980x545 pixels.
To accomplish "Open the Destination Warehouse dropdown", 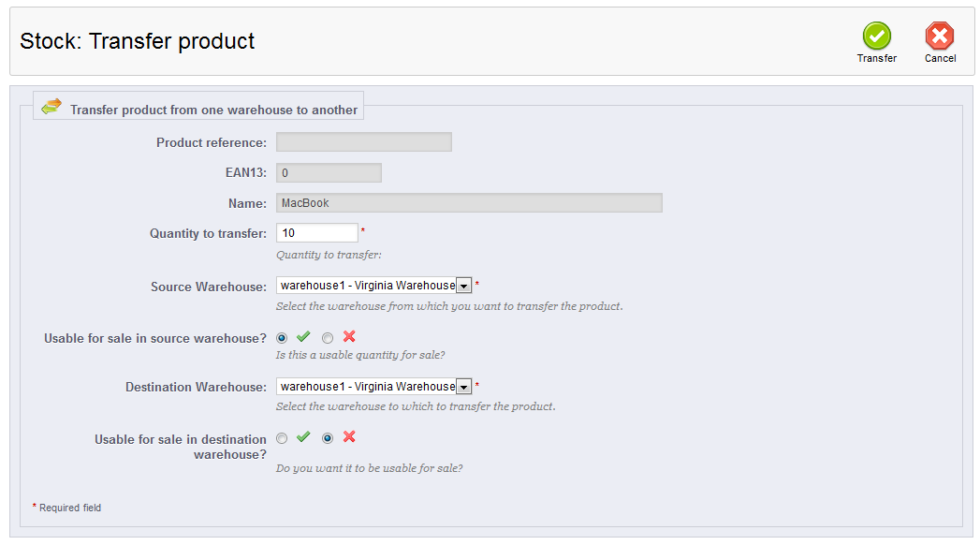I will 373,387.
